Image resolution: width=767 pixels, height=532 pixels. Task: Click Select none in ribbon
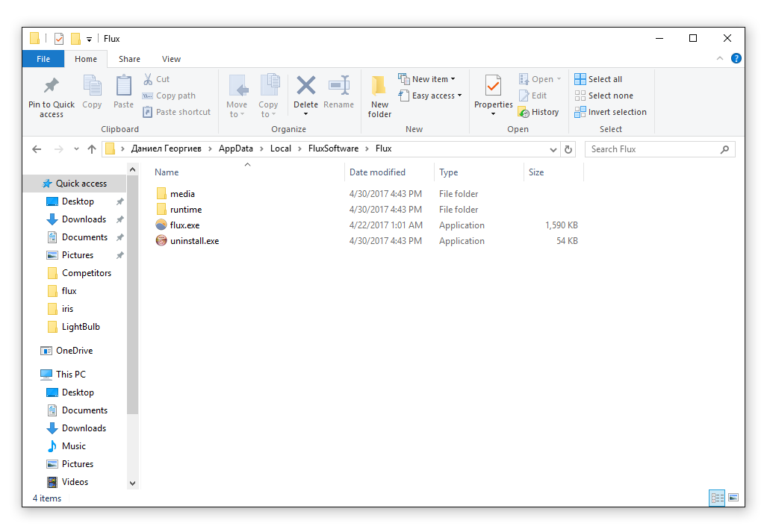(x=604, y=96)
